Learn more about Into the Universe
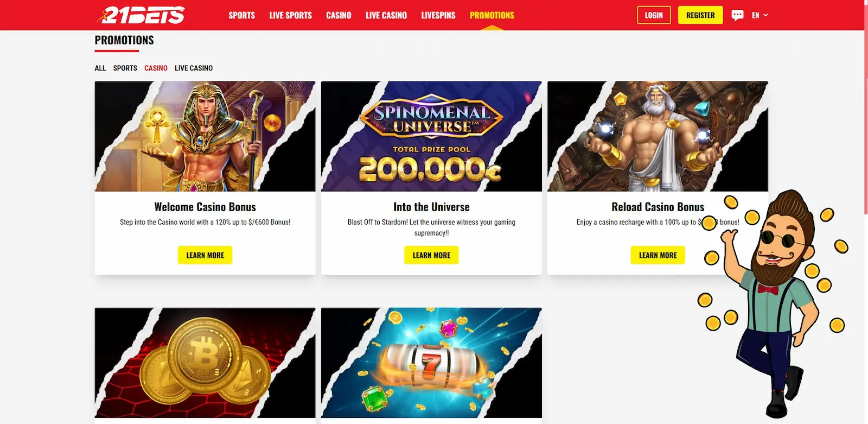 pyautogui.click(x=431, y=255)
